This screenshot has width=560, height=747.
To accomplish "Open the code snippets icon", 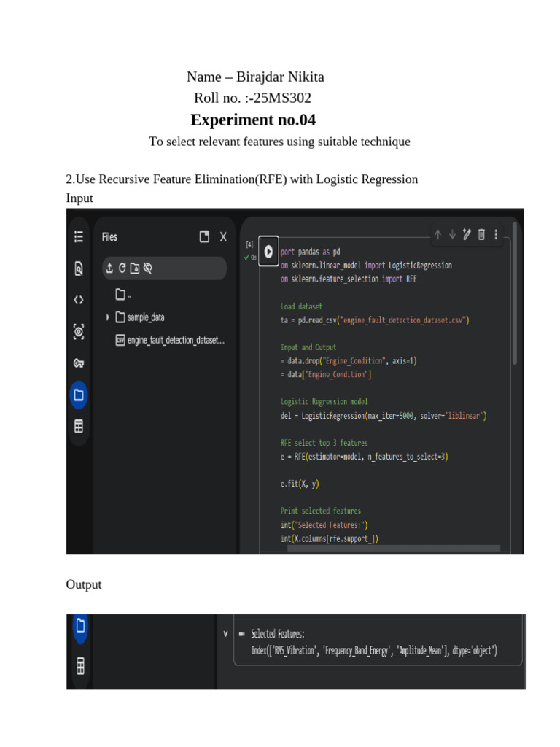I will (79, 300).
